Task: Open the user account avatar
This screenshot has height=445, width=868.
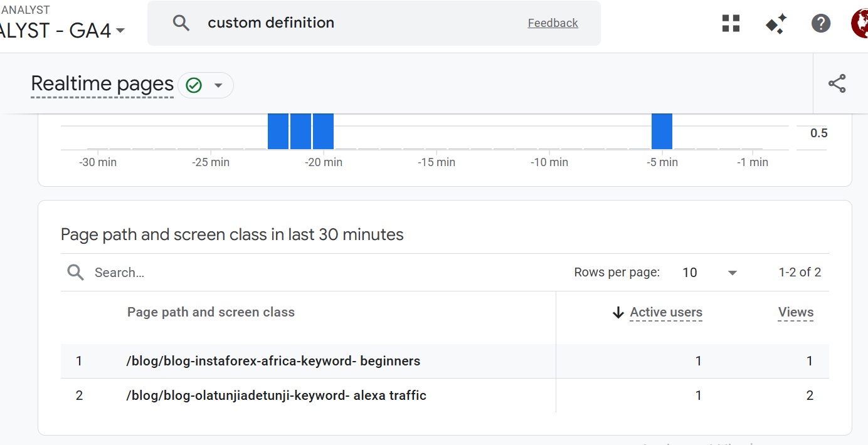Action: coord(859,23)
